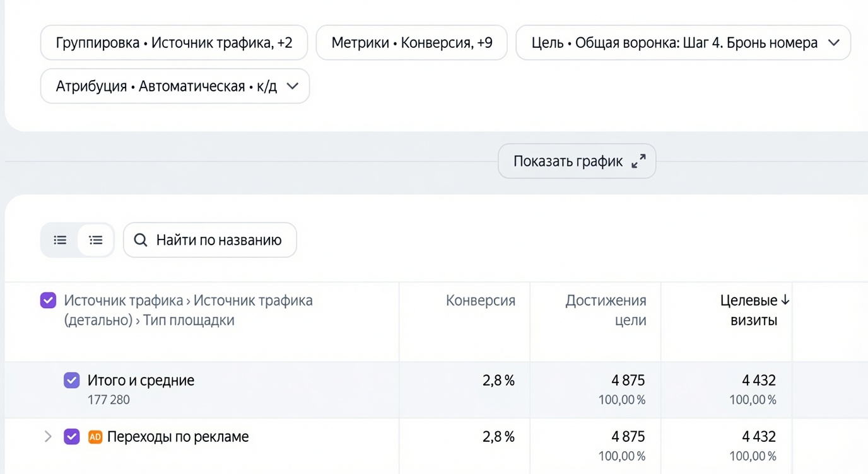This screenshot has width=868, height=474.
Task: Open the Метрики • Конверсия, +9 selector
Action: (x=412, y=43)
